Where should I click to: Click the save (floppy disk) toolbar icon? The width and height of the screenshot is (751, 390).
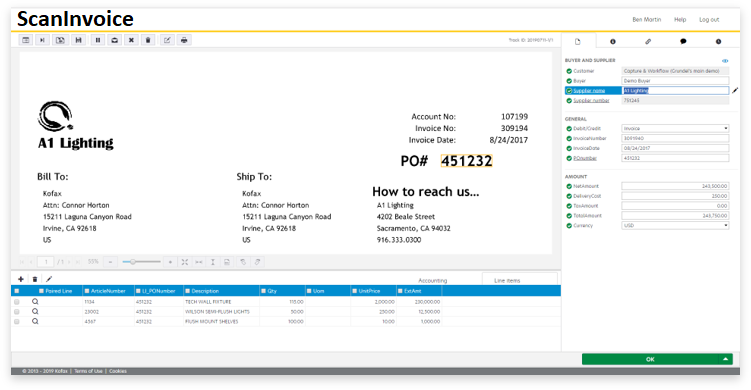click(79, 40)
